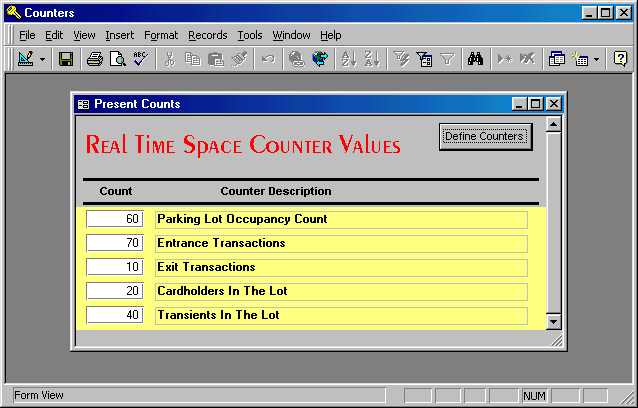Screen dimensions: 638x408
Task: Expand the New Object dropdown arrow
Action: pos(597,59)
